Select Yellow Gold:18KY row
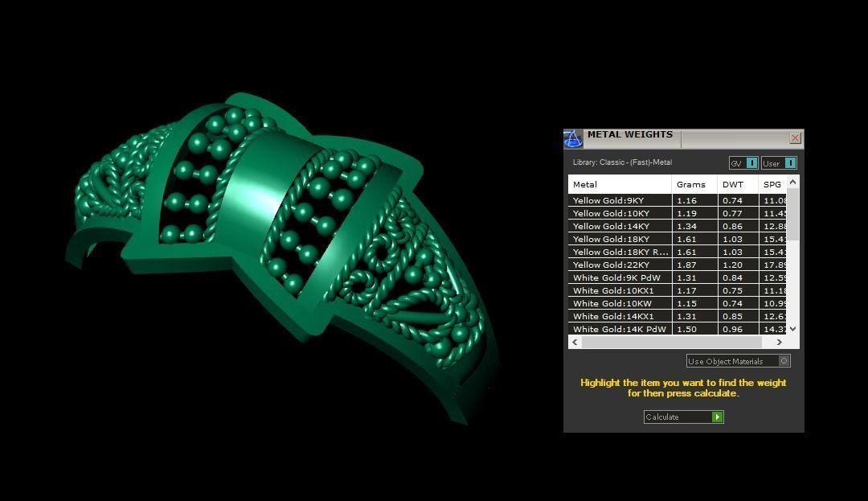Viewport: 868px width, 501px height. click(677, 239)
